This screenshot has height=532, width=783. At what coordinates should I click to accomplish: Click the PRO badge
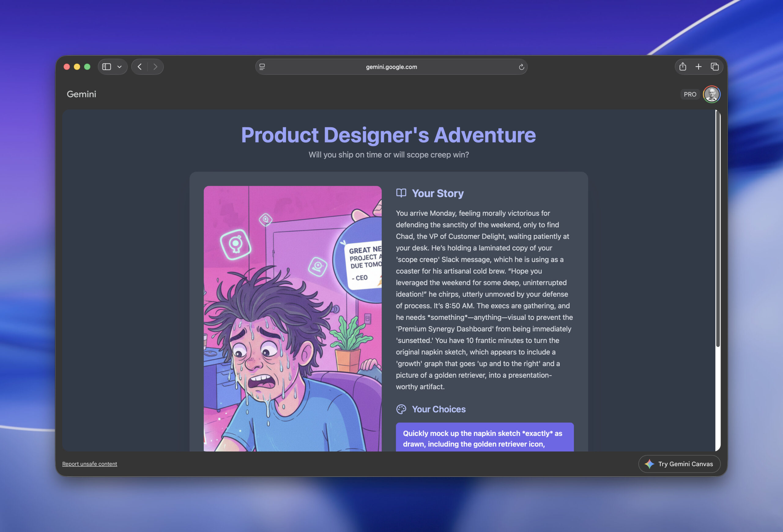[690, 94]
